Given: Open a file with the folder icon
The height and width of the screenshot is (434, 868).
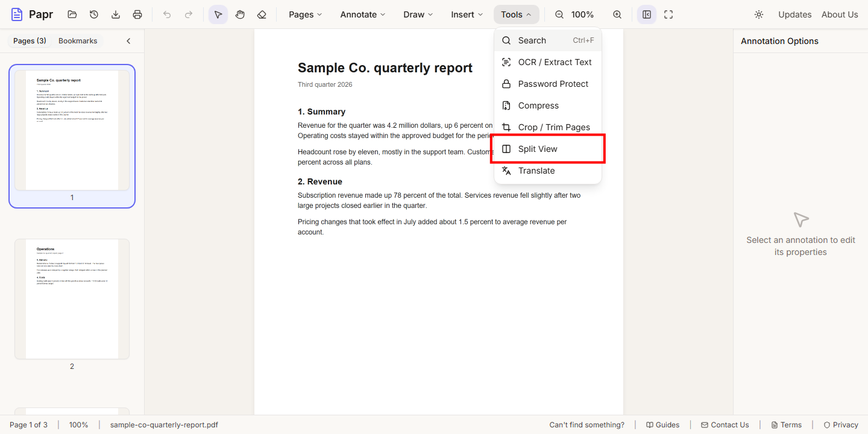Looking at the screenshot, I should 72,14.
